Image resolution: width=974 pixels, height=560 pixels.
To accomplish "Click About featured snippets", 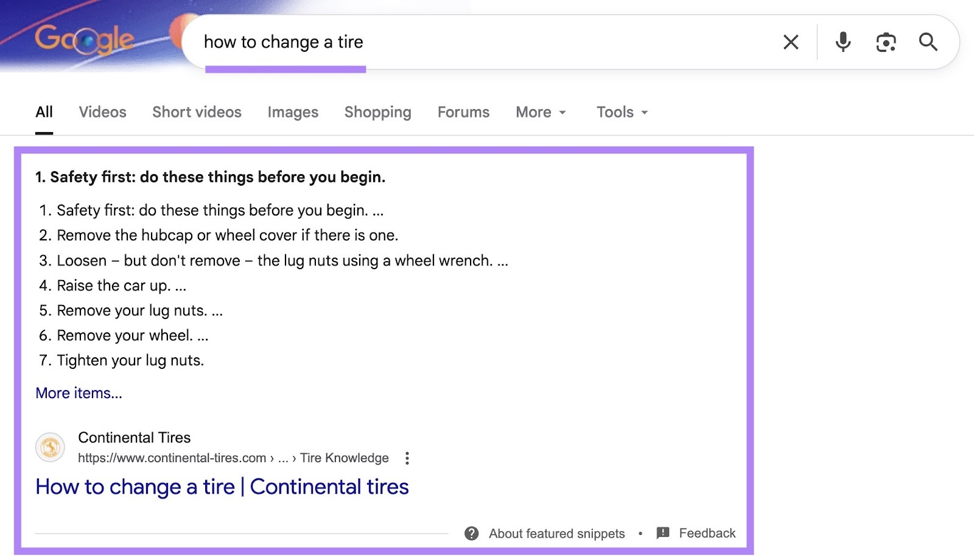I will (556, 533).
